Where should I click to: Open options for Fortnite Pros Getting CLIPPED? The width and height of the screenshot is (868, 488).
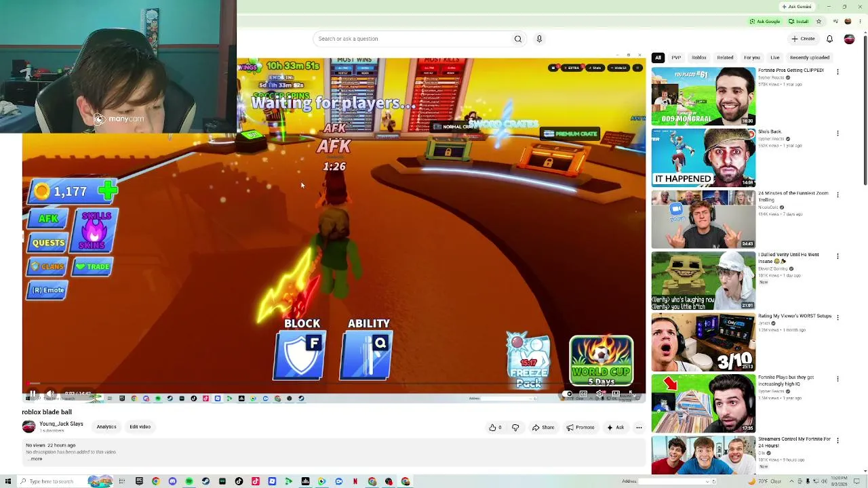pyautogui.click(x=837, y=72)
